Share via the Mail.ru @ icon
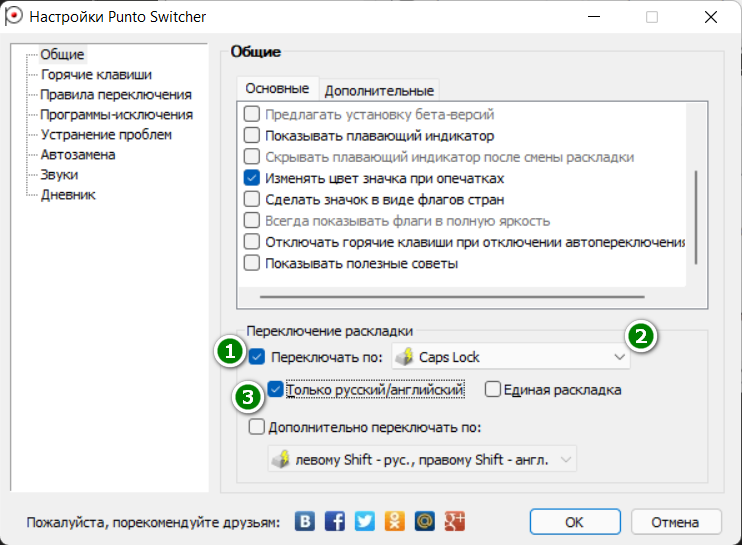Image resolution: width=742 pixels, height=545 pixels. tap(424, 521)
